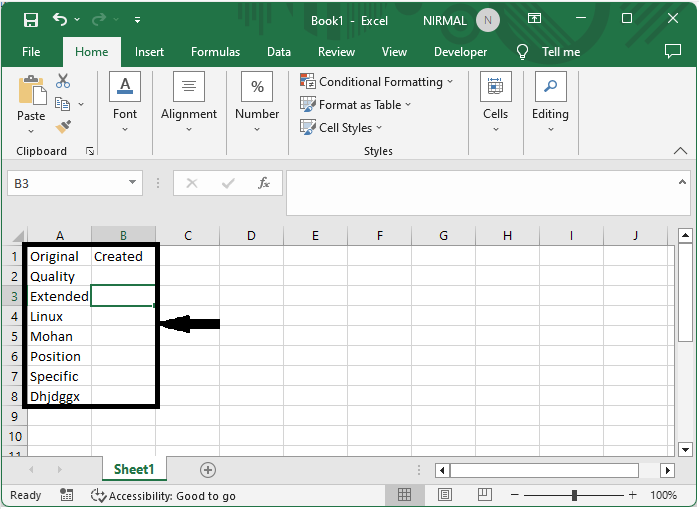The width and height of the screenshot is (699, 509).
Task: Add a new sheet with plus button
Action: coord(208,470)
